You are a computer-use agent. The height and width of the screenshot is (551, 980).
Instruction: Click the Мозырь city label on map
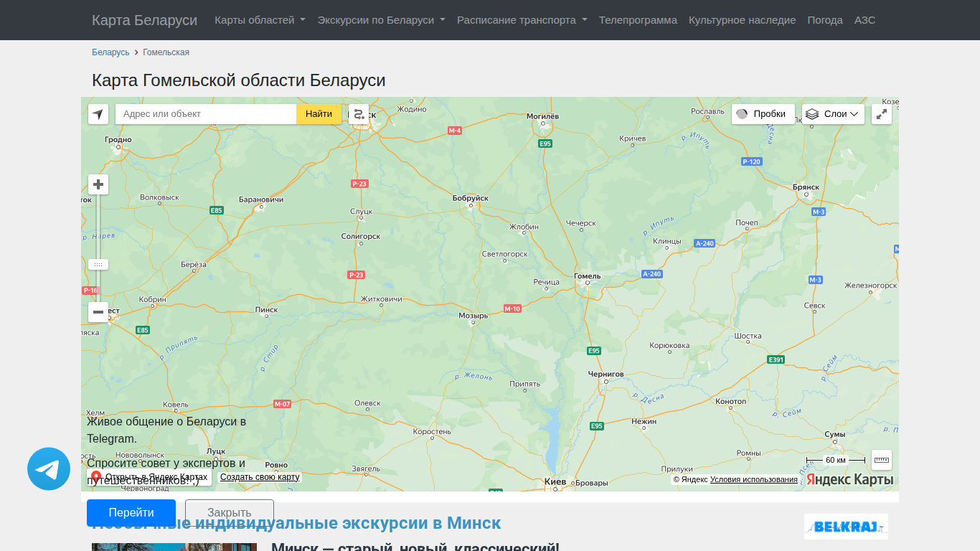point(473,316)
